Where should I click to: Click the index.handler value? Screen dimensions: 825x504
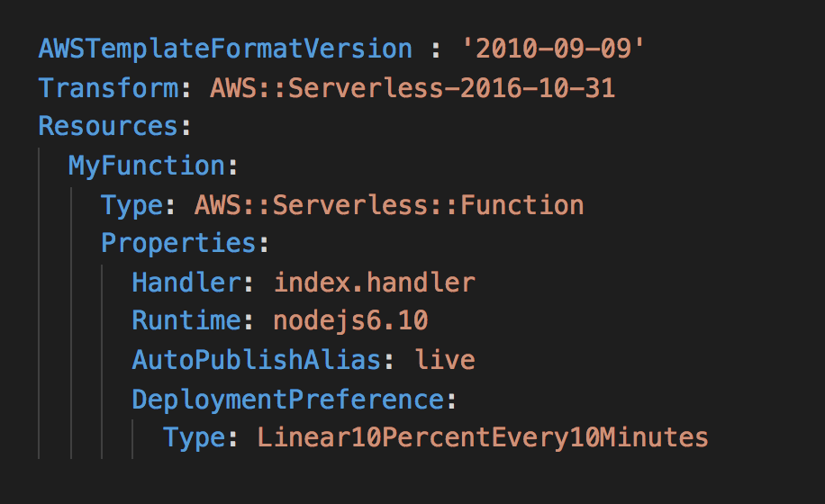pos(374,283)
